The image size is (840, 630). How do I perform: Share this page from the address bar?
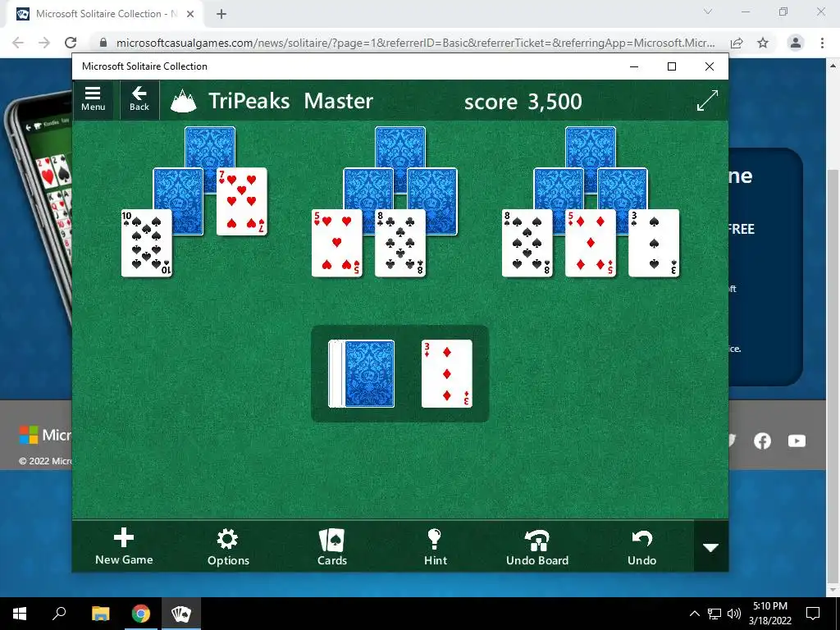point(737,43)
